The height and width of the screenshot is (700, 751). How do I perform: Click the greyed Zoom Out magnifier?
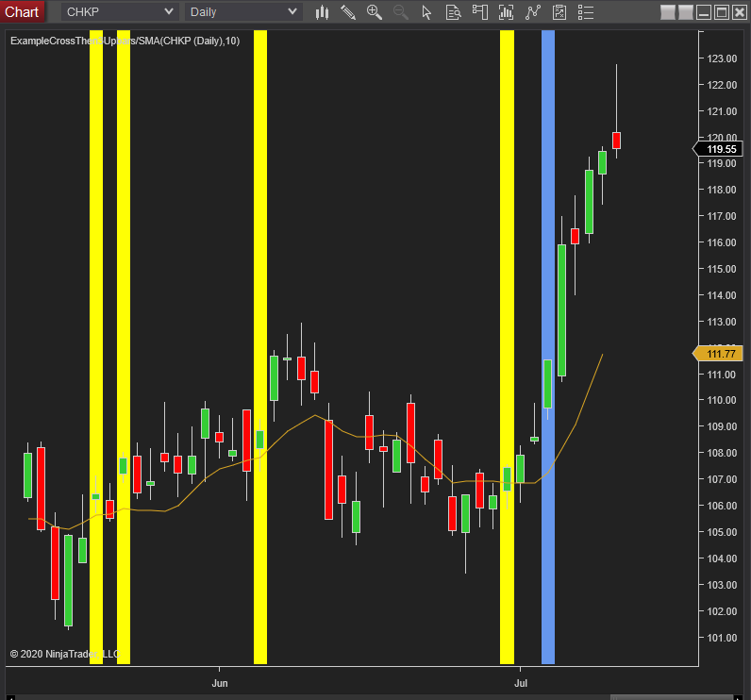tap(400, 12)
